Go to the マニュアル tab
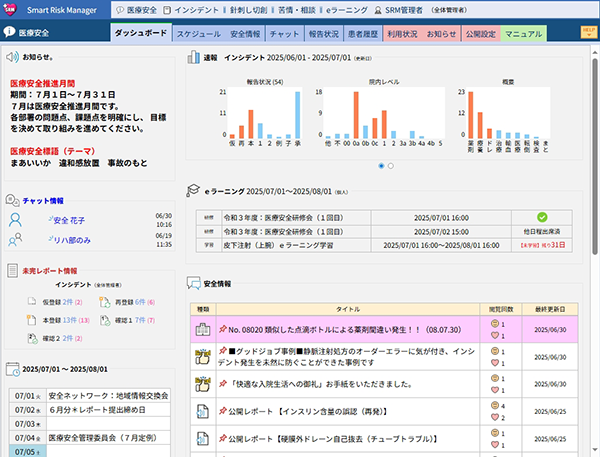Viewport: 600px width, 457px height. click(523, 34)
